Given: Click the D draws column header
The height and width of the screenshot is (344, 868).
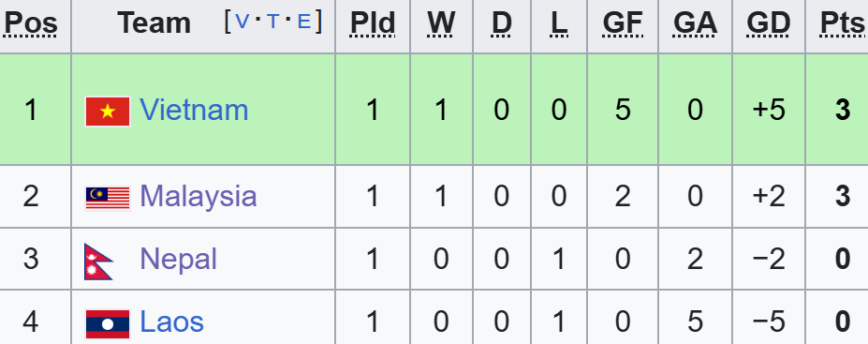Looking at the screenshot, I should click(502, 23).
